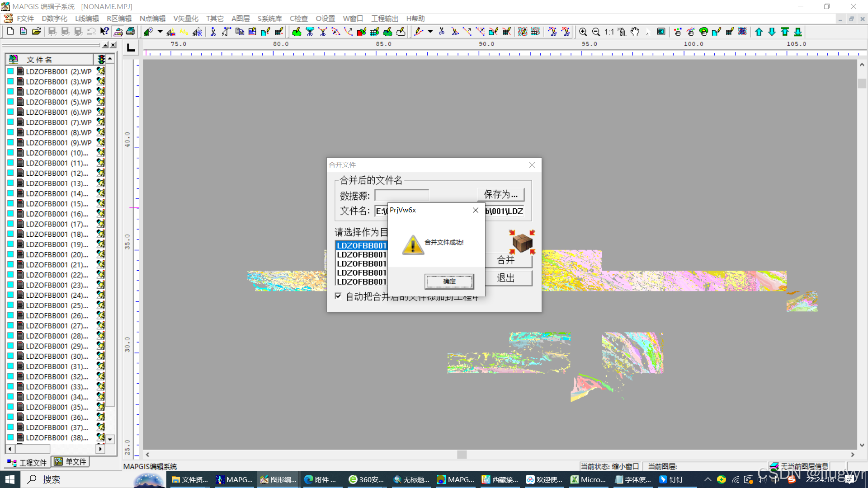Click the horizontal canvas scrollbar thumb
The image size is (868, 488).
461,455
